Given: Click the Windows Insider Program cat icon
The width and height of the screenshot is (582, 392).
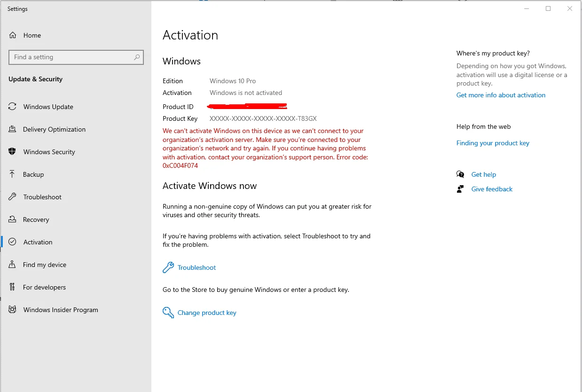Looking at the screenshot, I should click(x=13, y=310).
